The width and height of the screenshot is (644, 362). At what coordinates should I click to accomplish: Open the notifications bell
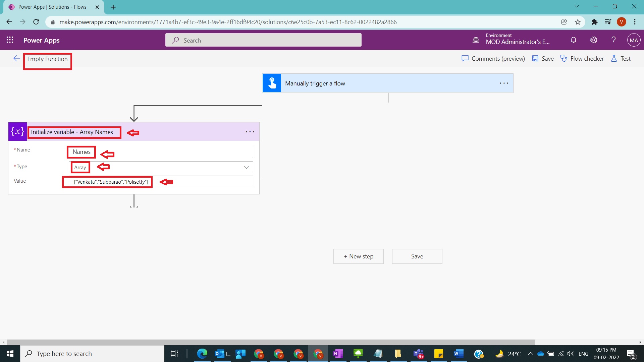coord(573,40)
